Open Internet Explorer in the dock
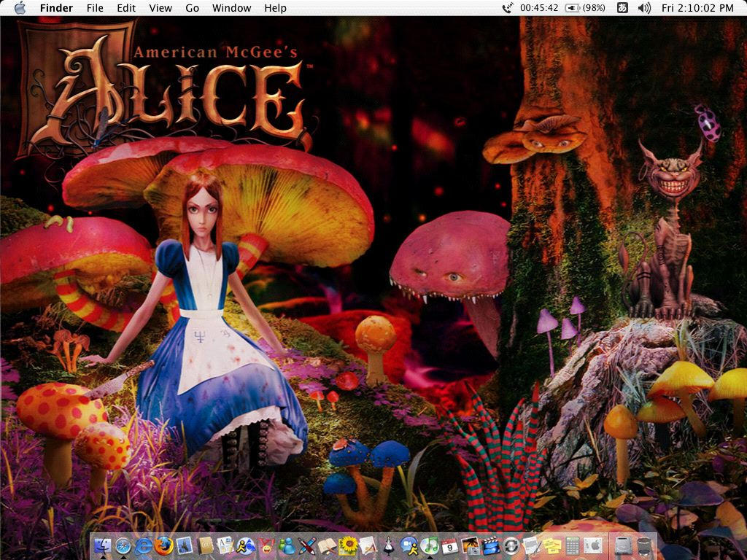747x560 pixels. click(144, 545)
